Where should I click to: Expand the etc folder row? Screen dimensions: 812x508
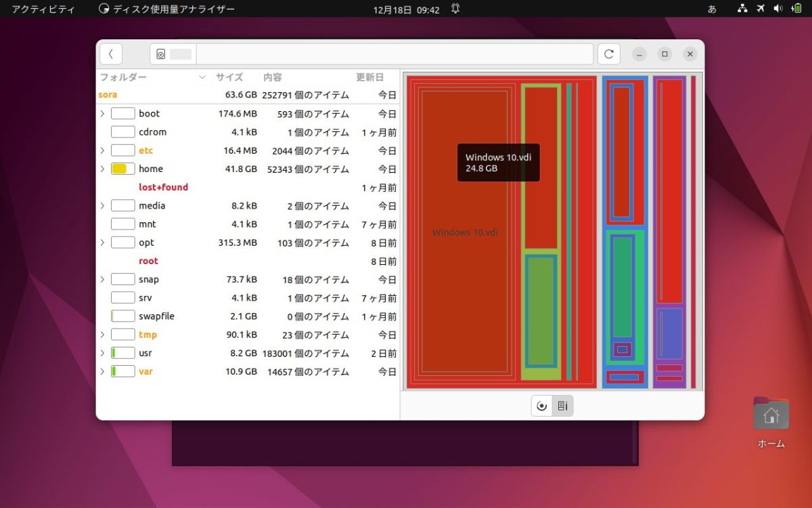102,150
